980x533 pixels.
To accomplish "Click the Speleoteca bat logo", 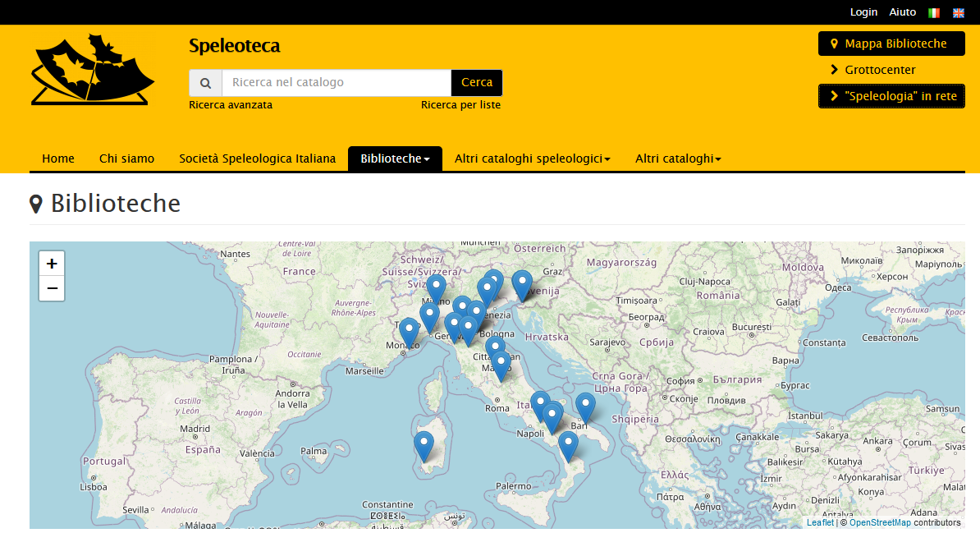I will [92, 70].
